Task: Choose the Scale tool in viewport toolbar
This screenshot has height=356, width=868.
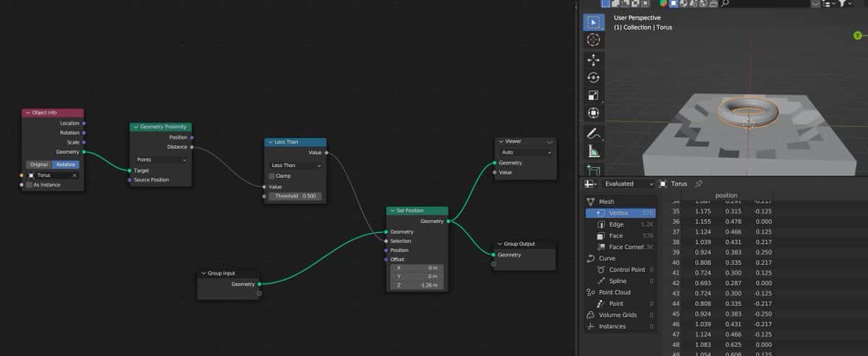Action: (x=593, y=96)
